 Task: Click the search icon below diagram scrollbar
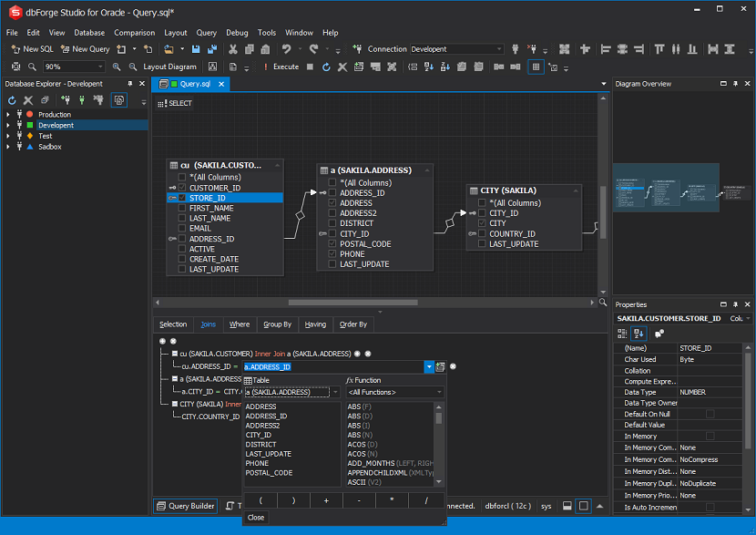603,302
